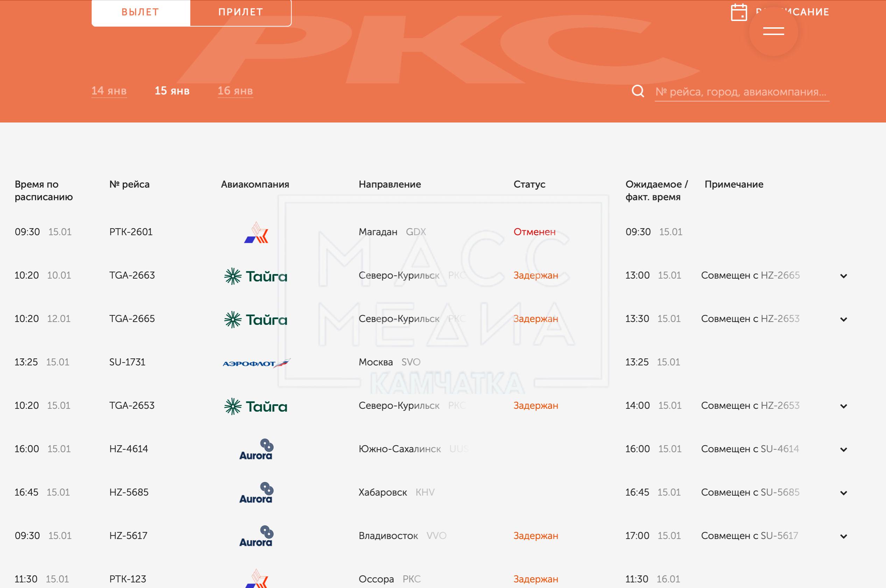The height and width of the screenshot is (588, 886).
Task: Expand details for flight HZ-5617 Владивосток
Action: click(843, 536)
